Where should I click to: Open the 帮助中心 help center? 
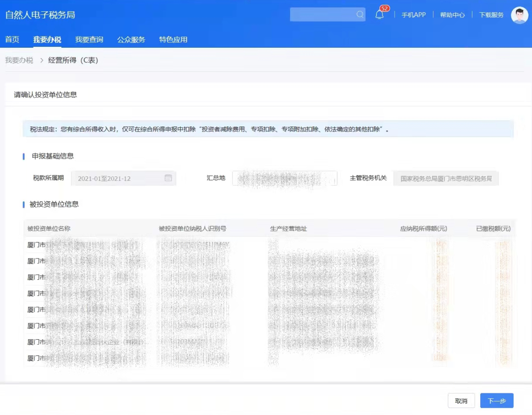(x=451, y=15)
